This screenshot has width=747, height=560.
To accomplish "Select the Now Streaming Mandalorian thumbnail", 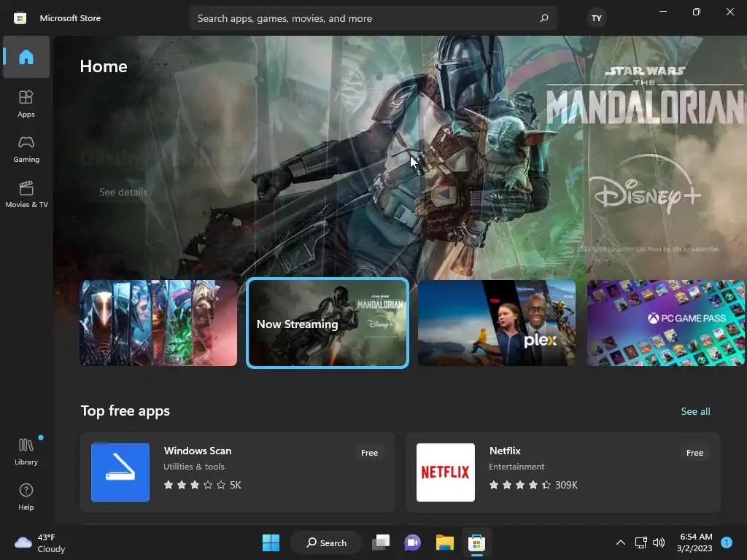I will coord(328,323).
